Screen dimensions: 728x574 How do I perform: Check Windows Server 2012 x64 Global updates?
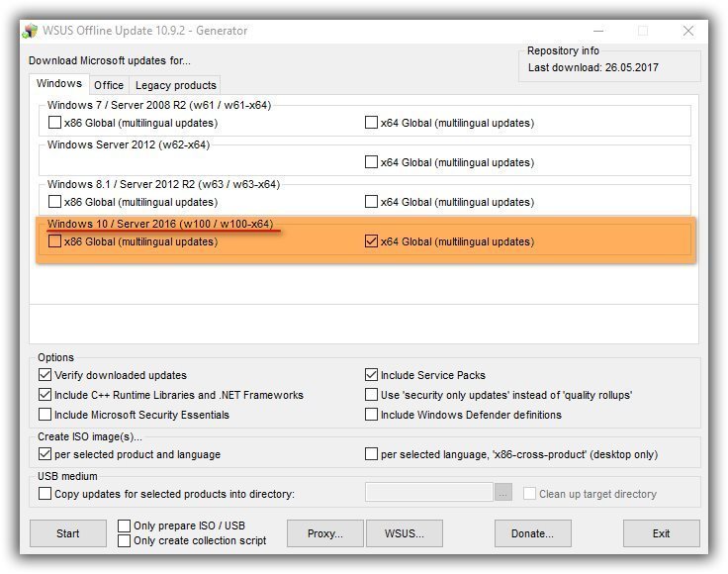[371, 162]
